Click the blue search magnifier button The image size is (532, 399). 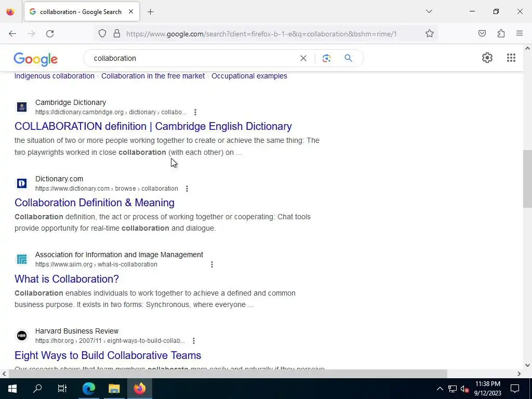348,58
